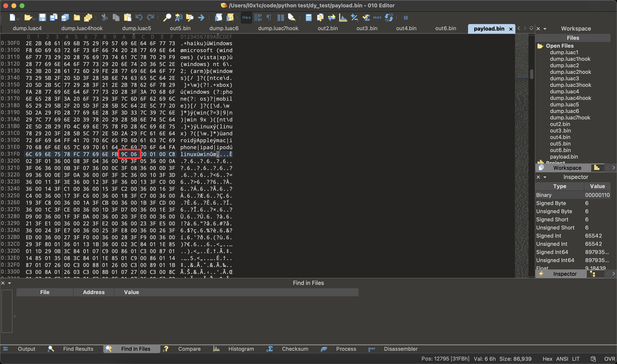
Task: Open the file tabs list dropdown
Action: [x=531, y=29]
